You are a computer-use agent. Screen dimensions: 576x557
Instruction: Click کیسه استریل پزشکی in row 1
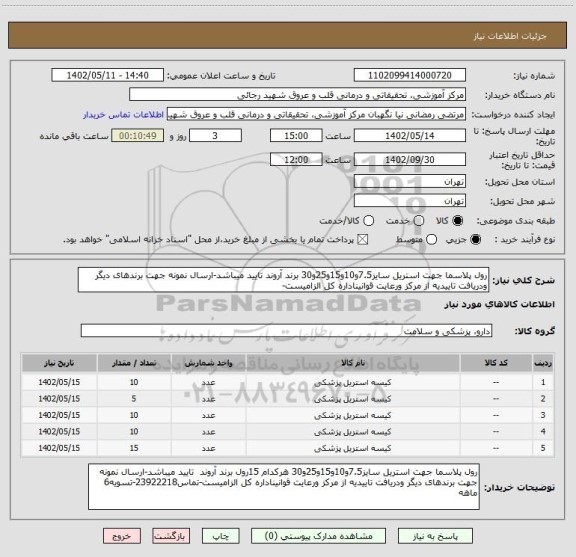(x=353, y=382)
